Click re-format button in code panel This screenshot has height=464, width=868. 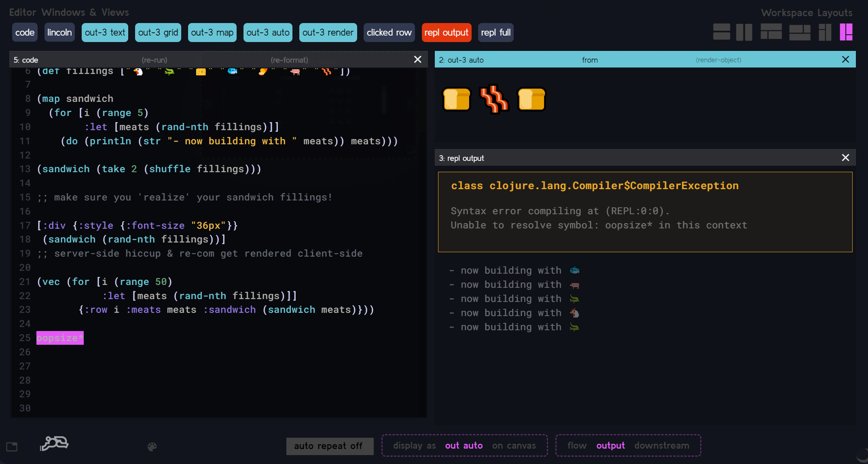[289, 60]
